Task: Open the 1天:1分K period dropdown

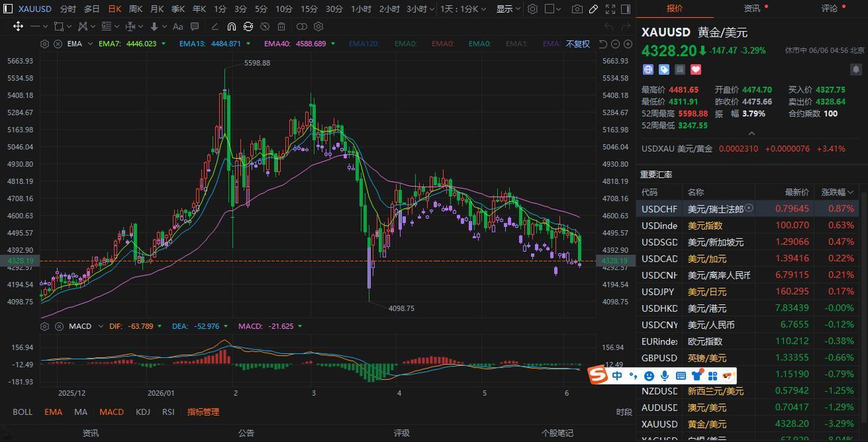Action: point(464,9)
